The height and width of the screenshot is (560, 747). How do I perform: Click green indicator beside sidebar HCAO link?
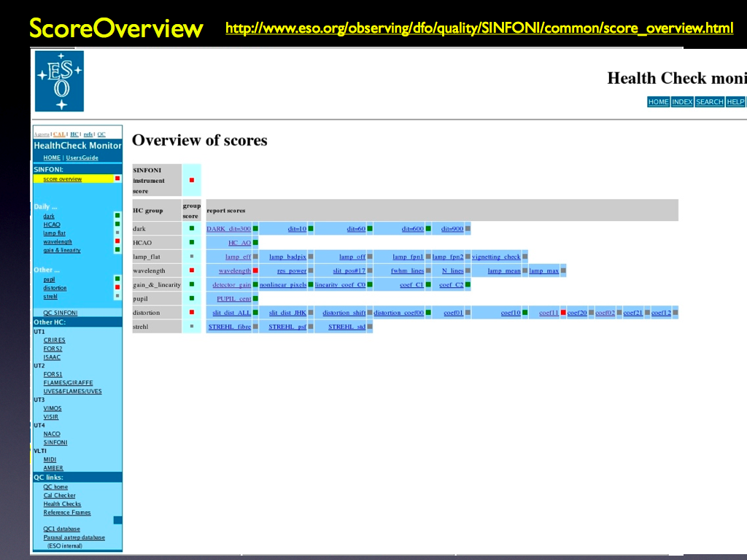(x=117, y=225)
